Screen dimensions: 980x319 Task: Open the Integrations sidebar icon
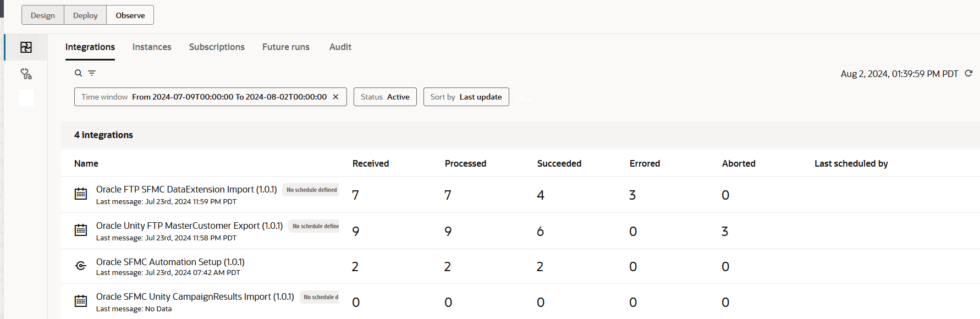pyautogui.click(x=26, y=47)
